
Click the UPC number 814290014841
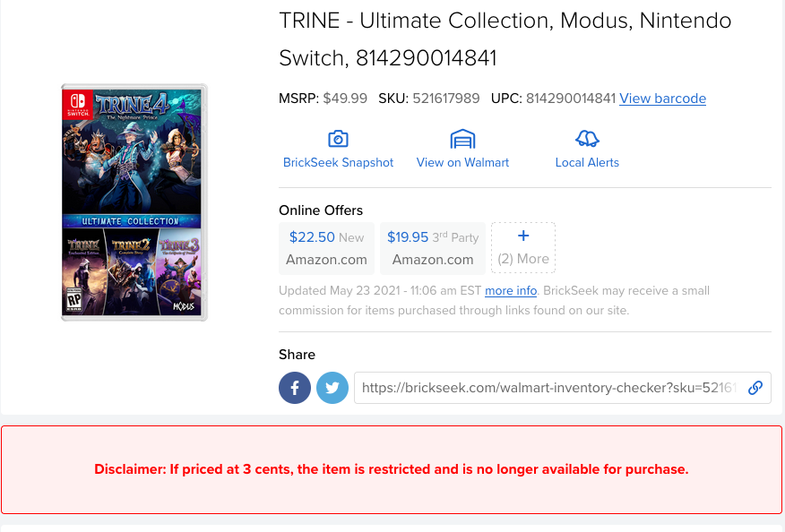click(570, 99)
